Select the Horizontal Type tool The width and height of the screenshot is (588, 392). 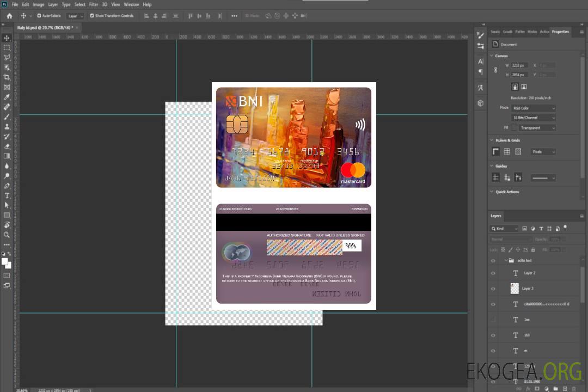7,195
